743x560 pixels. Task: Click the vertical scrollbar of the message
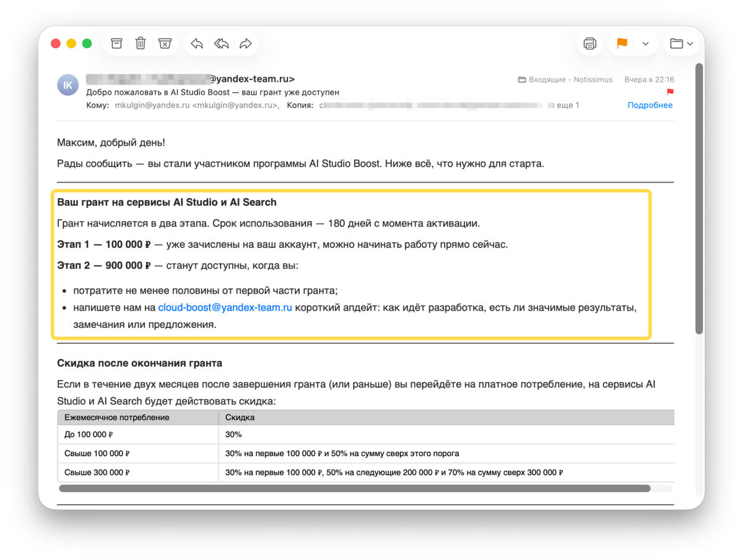pos(699,198)
